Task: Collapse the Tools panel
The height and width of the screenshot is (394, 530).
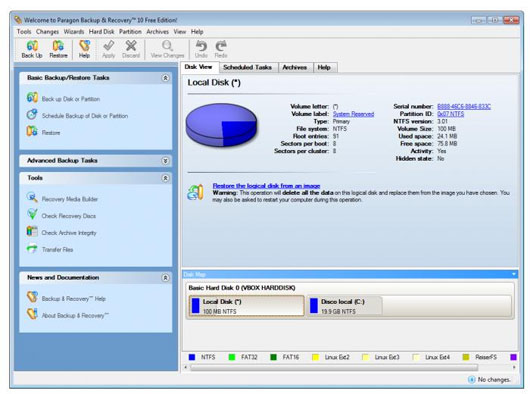Action: pyautogui.click(x=165, y=178)
